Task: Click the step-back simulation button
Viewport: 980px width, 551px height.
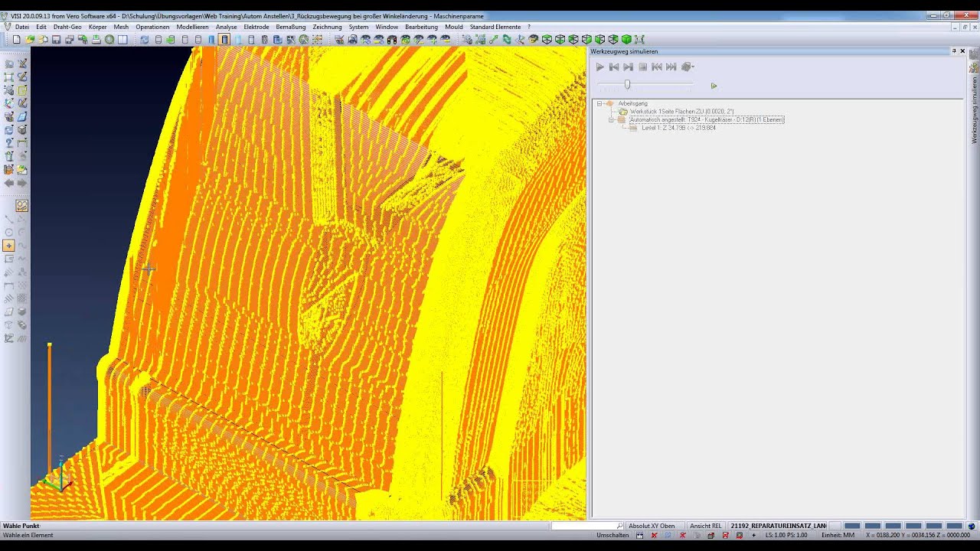Action: click(614, 67)
